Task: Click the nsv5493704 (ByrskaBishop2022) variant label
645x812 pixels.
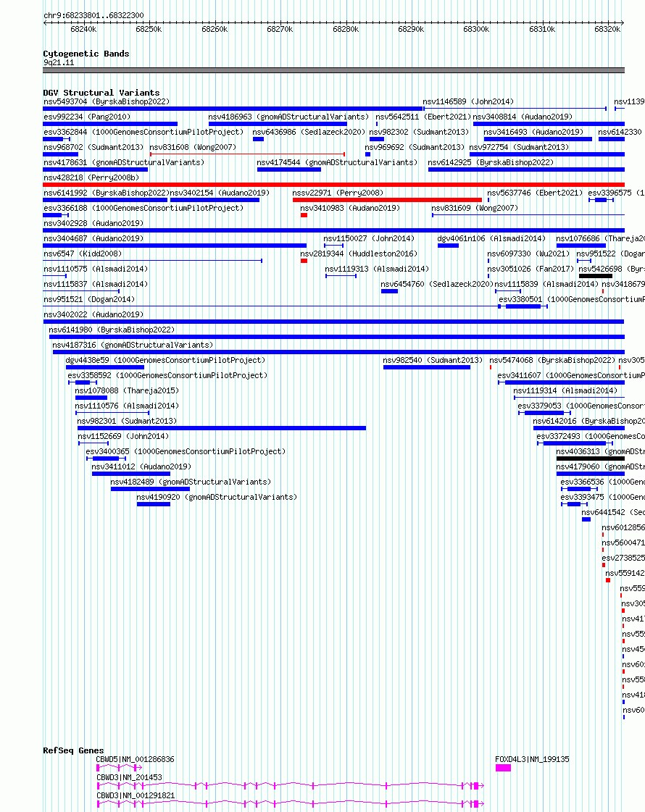Action: click(107, 101)
